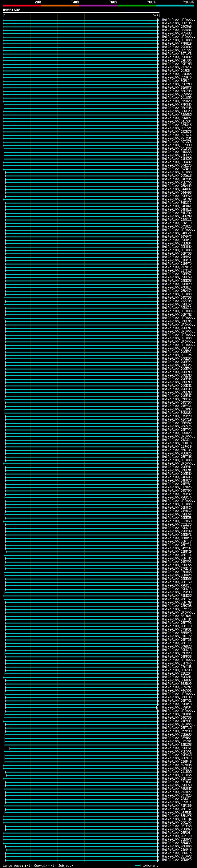Open hit UniRef100_P83483
The image size is (197, 868).
177,34
